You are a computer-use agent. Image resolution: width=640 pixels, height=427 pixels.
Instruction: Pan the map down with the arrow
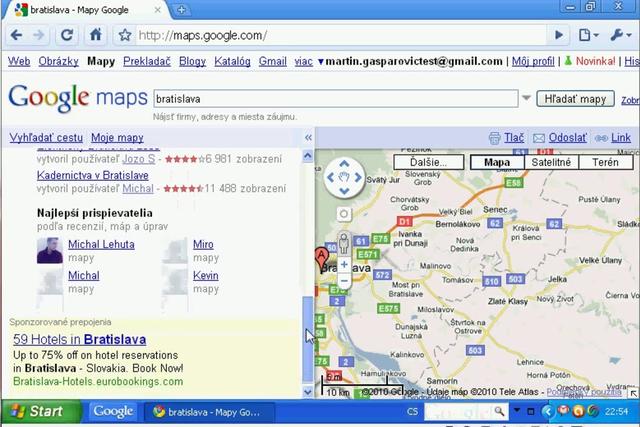(x=344, y=191)
